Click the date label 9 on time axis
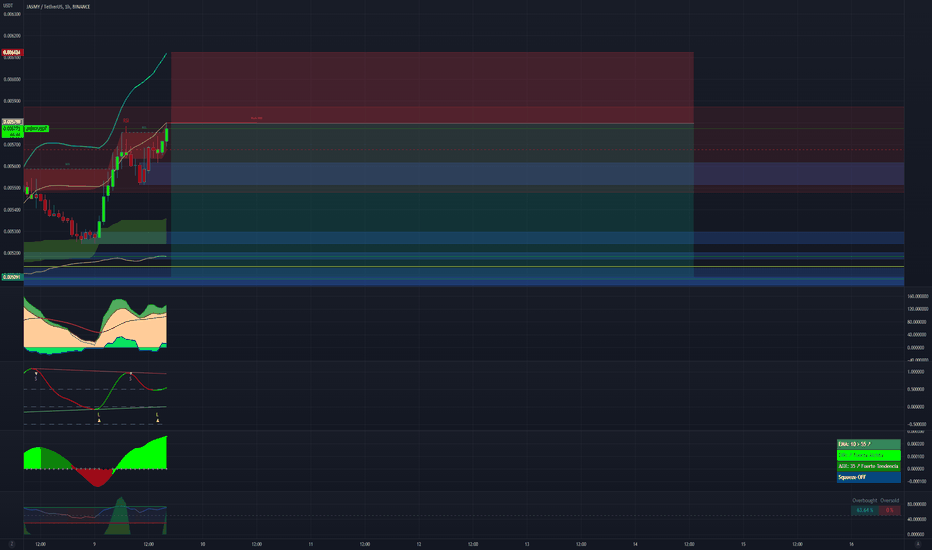932x550 pixels. click(x=95, y=544)
